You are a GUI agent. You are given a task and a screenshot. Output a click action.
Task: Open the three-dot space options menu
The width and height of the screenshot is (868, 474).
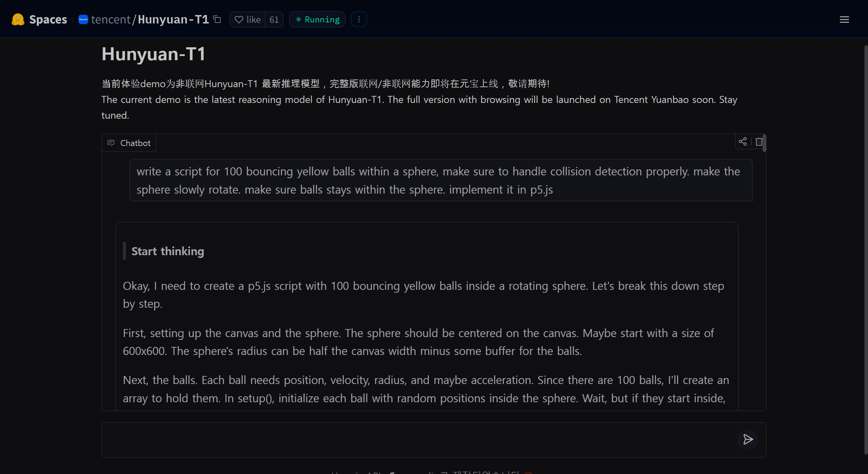click(x=359, y=19)
